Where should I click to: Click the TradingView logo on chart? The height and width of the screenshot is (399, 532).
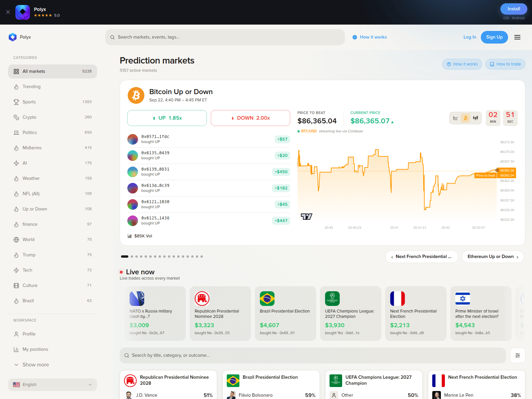coord(307,216)
